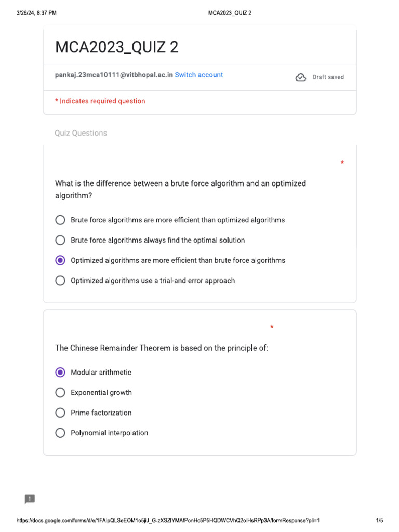Select Prime factorization radio button
The height and width of the screenshot is (532, 399).
coord(60,413)
